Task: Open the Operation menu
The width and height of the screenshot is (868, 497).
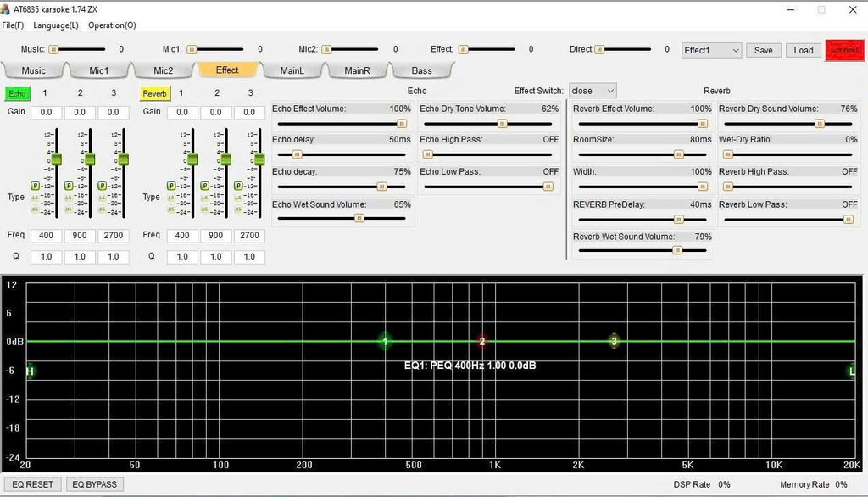Action: pyautogui.click(x=112, y=25)
